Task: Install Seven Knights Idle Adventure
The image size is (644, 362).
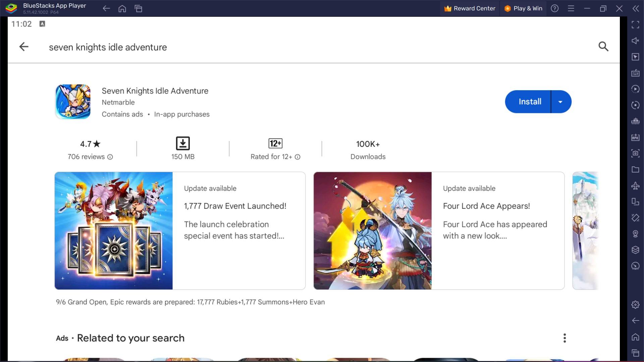Action: pos(528,102)
